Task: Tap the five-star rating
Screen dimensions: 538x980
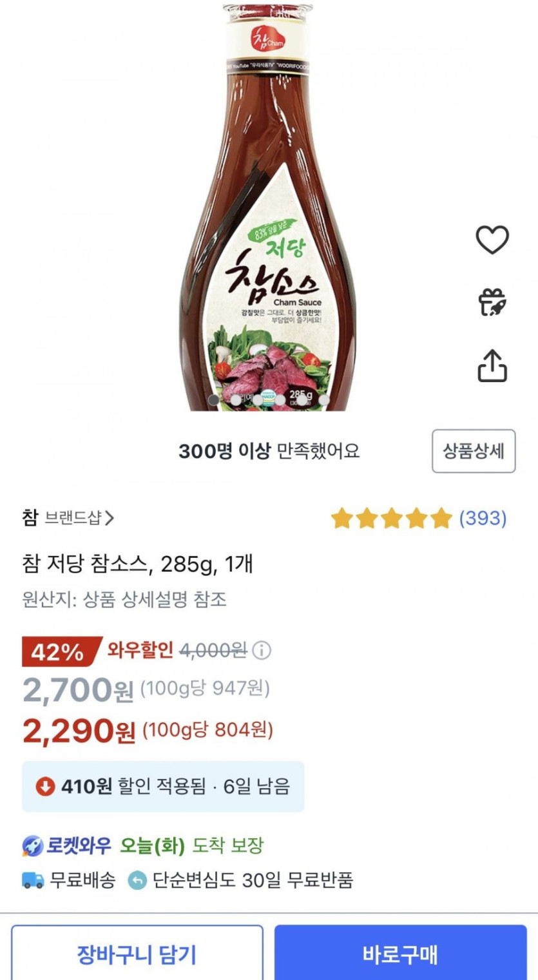Action: pos(391,518)
